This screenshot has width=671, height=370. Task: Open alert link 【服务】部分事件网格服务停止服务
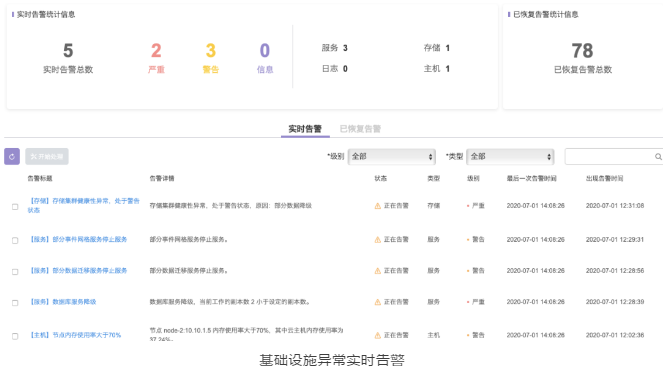tap(77, 240)
